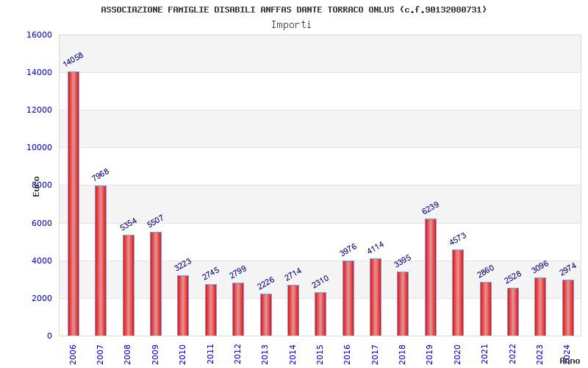This screenshot has height=368, width=588.
Task: Click the y-axis tick 4000
Action: click(42, 261)
